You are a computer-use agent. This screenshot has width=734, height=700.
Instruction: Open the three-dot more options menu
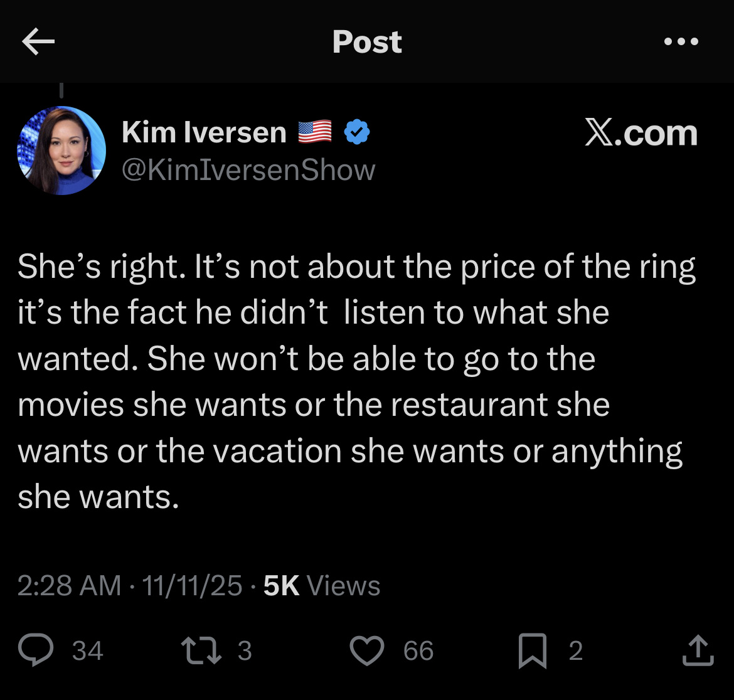coord(681,43)
